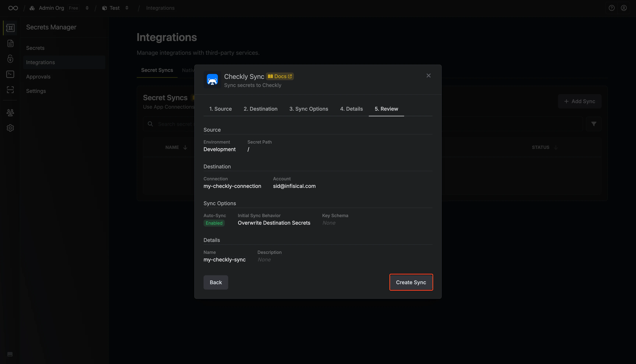Viewport: 636px width, 364px height.
Task: Open the user profile icon
Action: (x=624, y=8)
